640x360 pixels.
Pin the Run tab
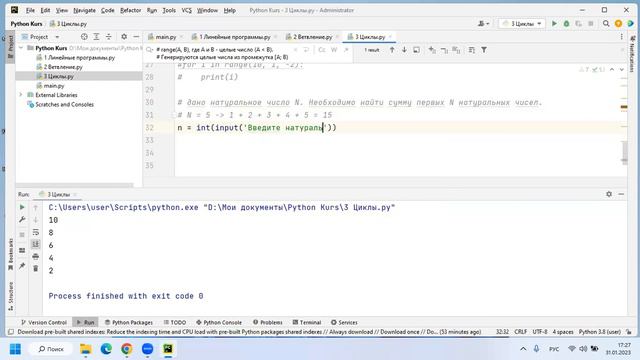pyautogui.click(x=22, y=266)
